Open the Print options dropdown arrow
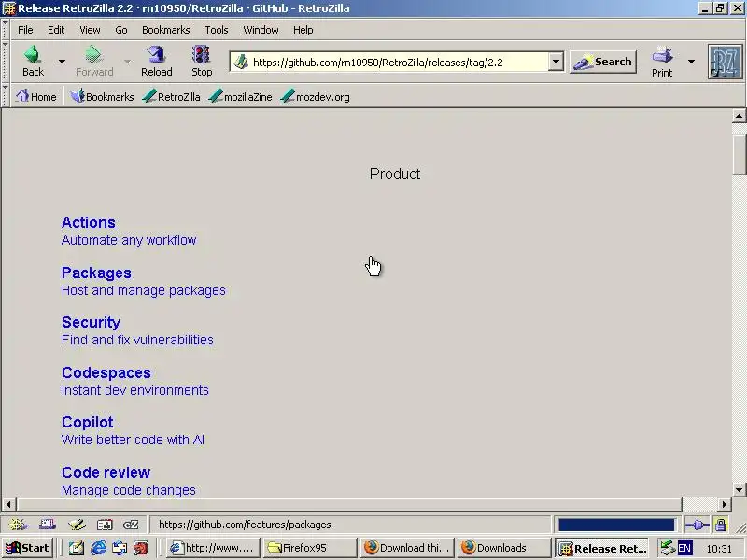This screenshot has height=560, width=747. coord(691,62)
